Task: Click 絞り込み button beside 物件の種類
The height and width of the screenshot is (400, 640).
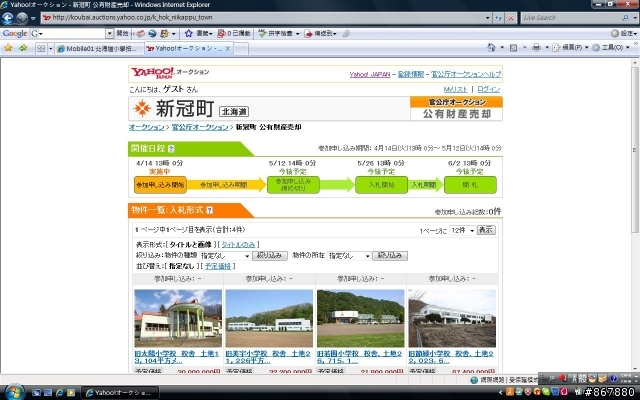Action: pyautogui.click(x=270, y=256)
